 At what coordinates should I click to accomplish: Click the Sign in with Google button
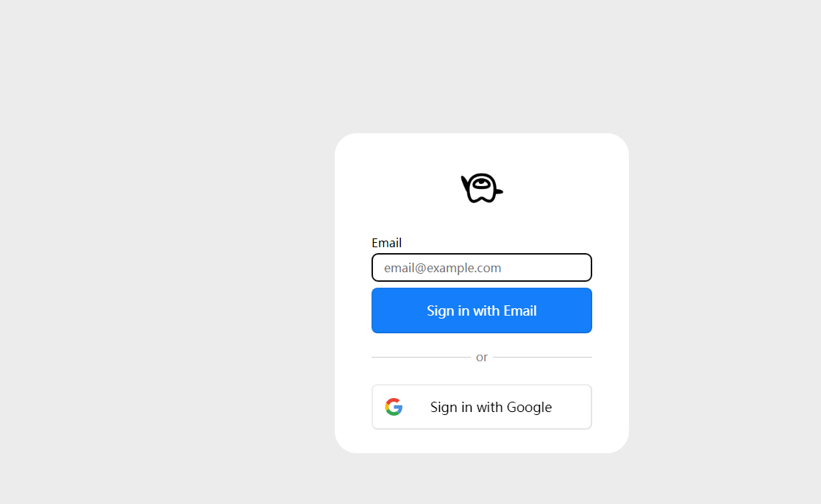tap(482, 407)
